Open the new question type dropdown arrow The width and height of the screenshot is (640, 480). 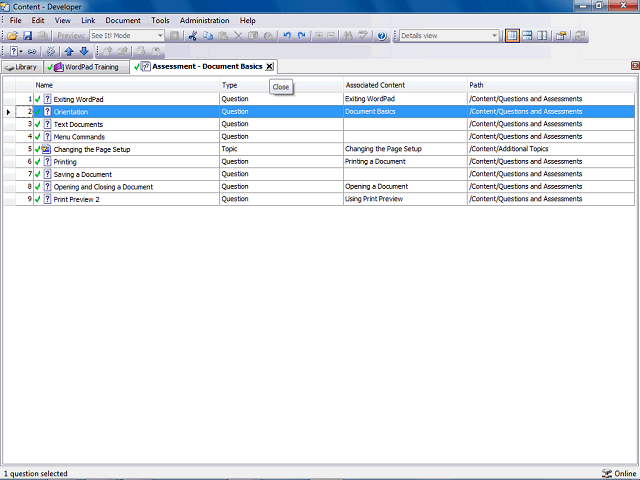(x=21, y=51)
